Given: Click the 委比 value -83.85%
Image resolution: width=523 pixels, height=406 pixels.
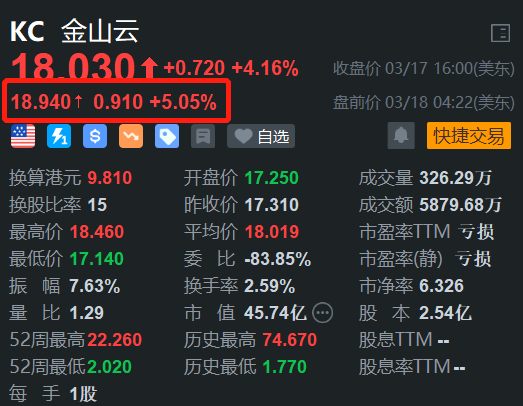Looking at the screenshot, I should 278,259.
